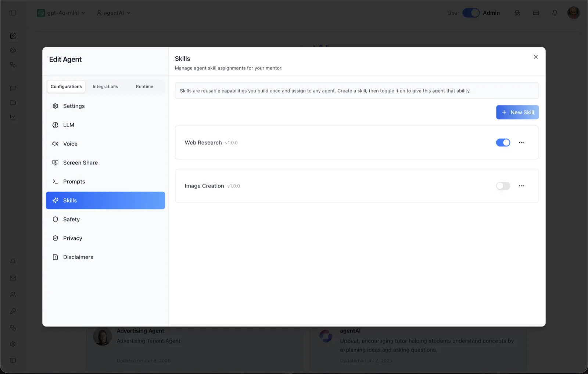Go to the Voice section
588x374 pixels.
(x=105, y=144)
